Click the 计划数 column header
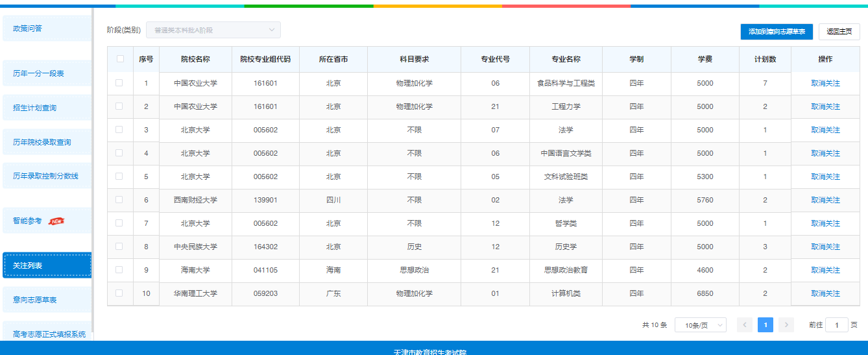The image size is (868, 355). click(x=765, y=59)
